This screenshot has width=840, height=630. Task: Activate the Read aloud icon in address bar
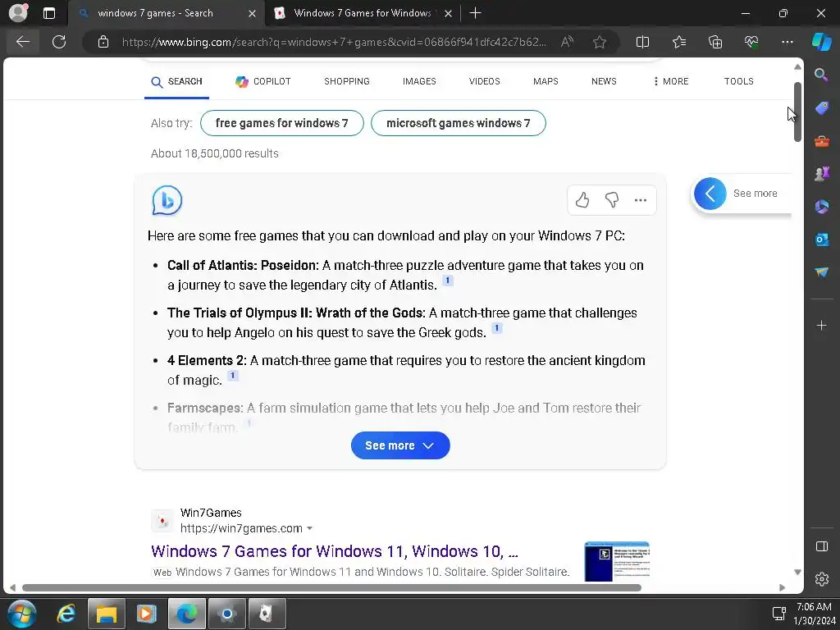(x=567, y=42)
